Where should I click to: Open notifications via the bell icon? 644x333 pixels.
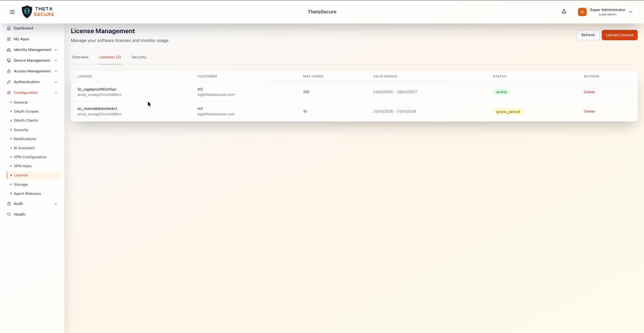[x=564, y=11]
